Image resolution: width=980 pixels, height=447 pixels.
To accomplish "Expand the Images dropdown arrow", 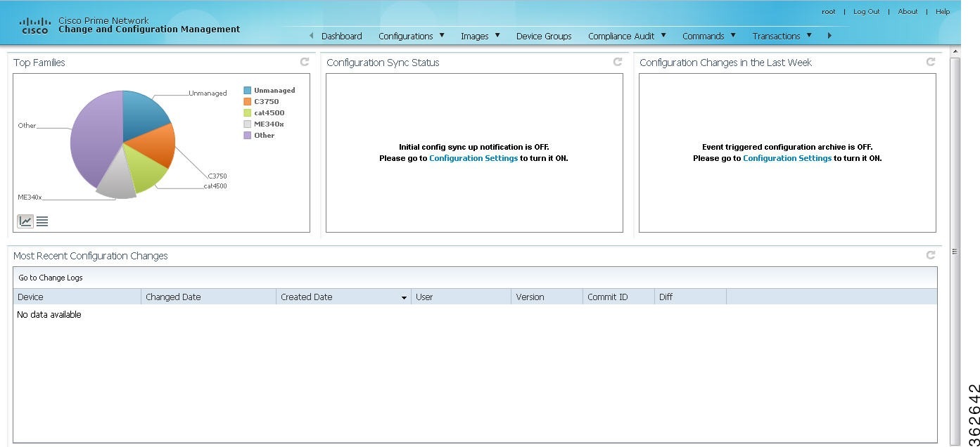I will tap(497, 35).
